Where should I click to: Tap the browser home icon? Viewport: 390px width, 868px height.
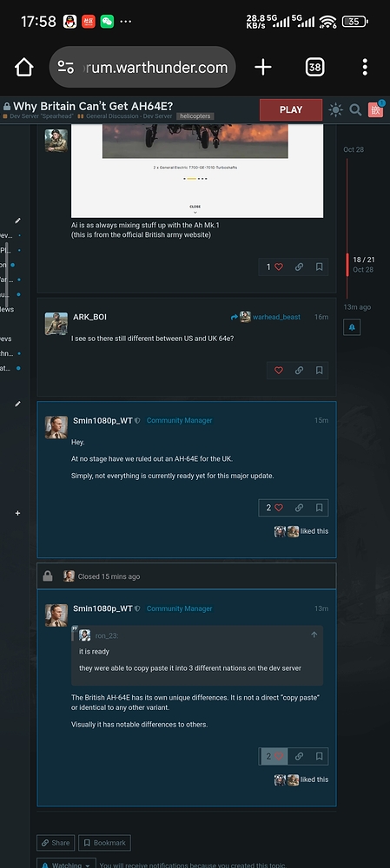pos(23,68)
